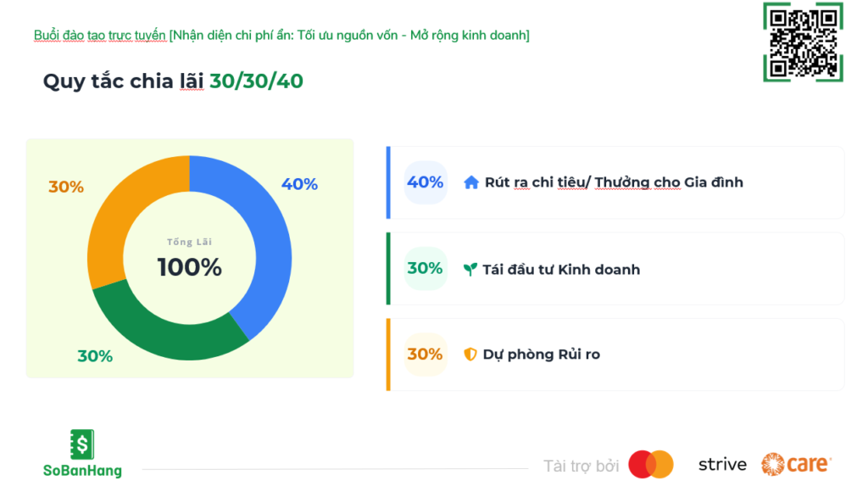
Task: Click the green 30% badge for Tái đầu tư
Action: click(x=425, y=269)
